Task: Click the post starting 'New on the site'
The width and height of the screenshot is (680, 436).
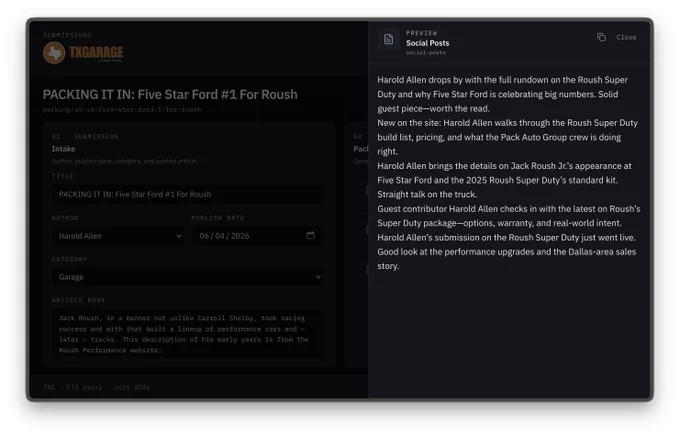Action: pyautogui.click(x=507, y=137)
